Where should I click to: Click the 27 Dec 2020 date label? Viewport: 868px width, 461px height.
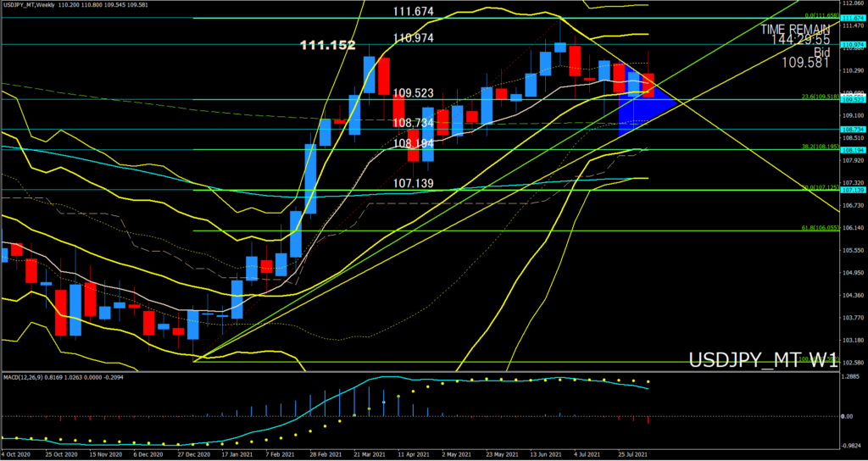click(193, 454)
